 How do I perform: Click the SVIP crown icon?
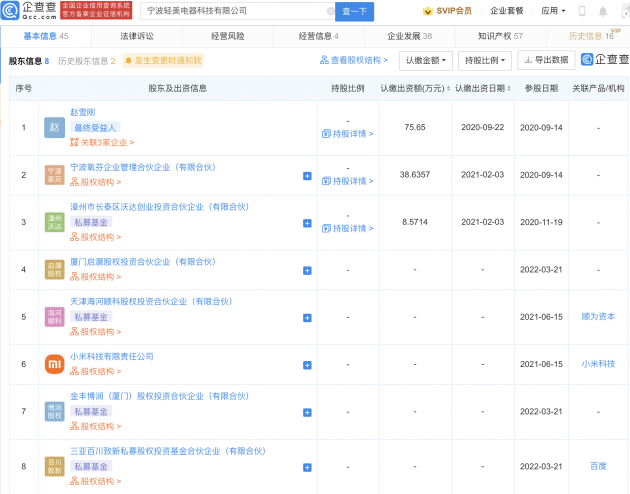coord(428,11)
